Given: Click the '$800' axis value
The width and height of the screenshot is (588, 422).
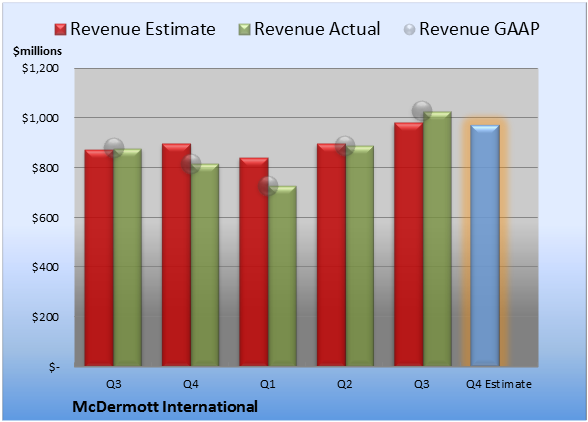Looking at the screenshot, I should click(45, 168).
